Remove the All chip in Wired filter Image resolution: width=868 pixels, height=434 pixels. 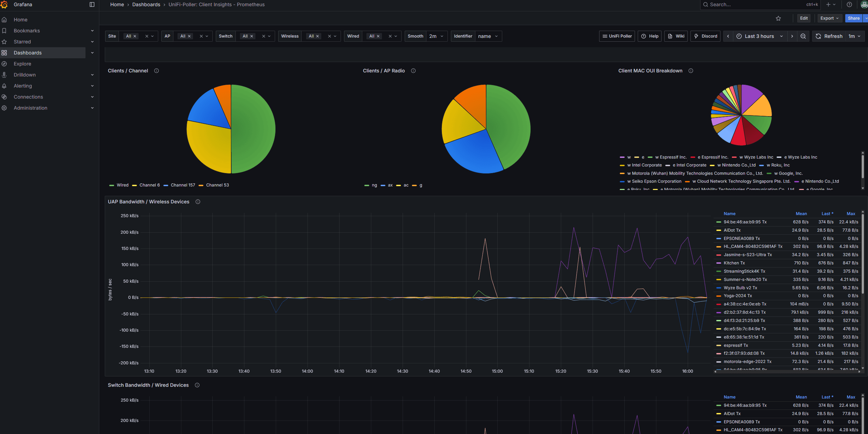(378, 36)
